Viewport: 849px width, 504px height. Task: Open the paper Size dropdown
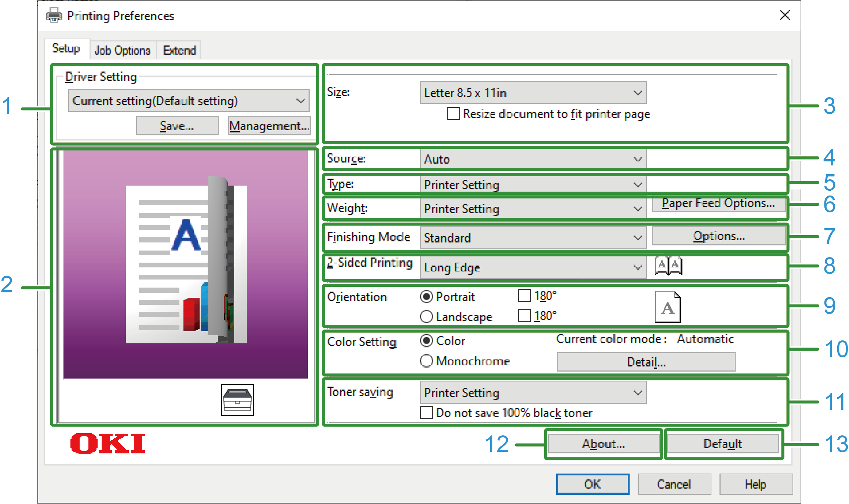pos(533,92)
